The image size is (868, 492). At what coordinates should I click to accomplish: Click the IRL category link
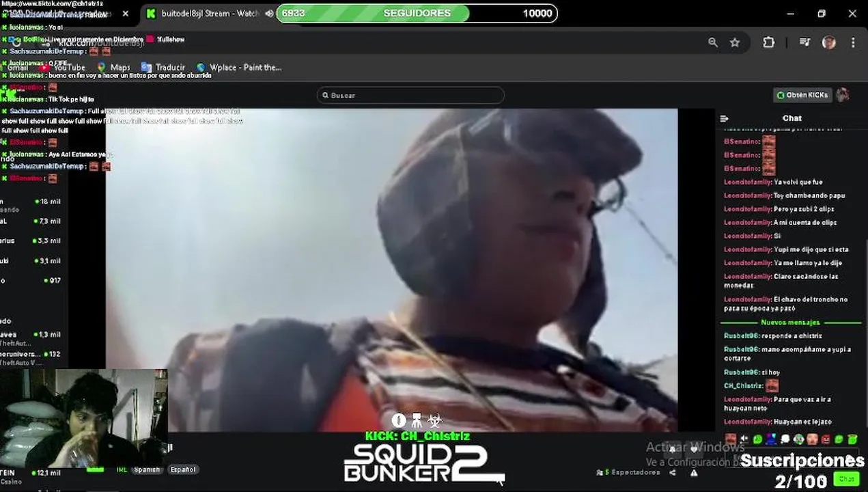(x=122, y=469)
